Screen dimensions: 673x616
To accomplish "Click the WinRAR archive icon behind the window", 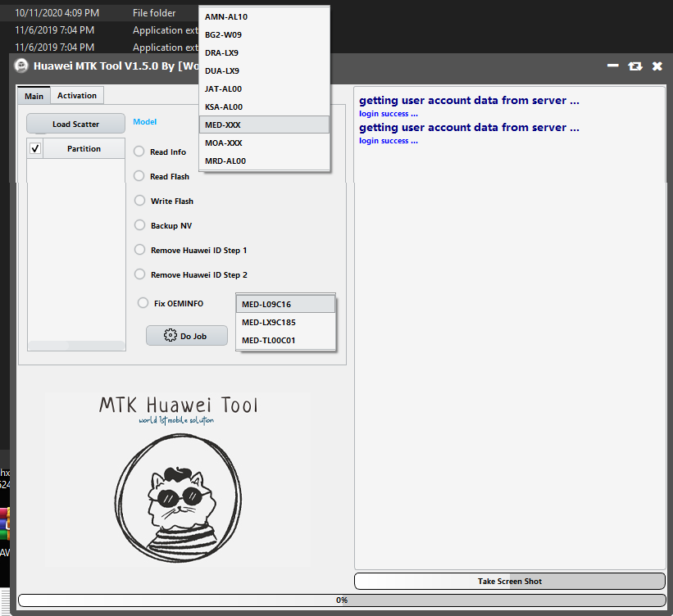I will (x=5, y=523).
